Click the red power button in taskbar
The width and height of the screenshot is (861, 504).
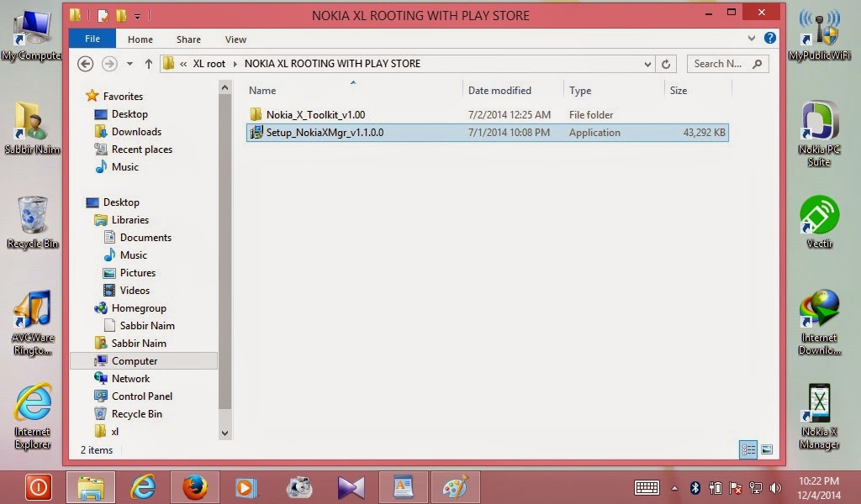(39, 487)
